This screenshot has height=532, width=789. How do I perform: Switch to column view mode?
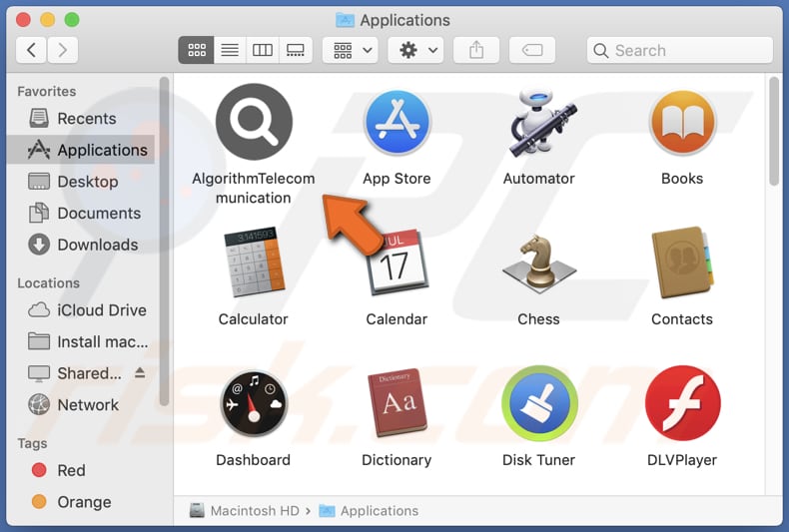[x=262, y=50]
